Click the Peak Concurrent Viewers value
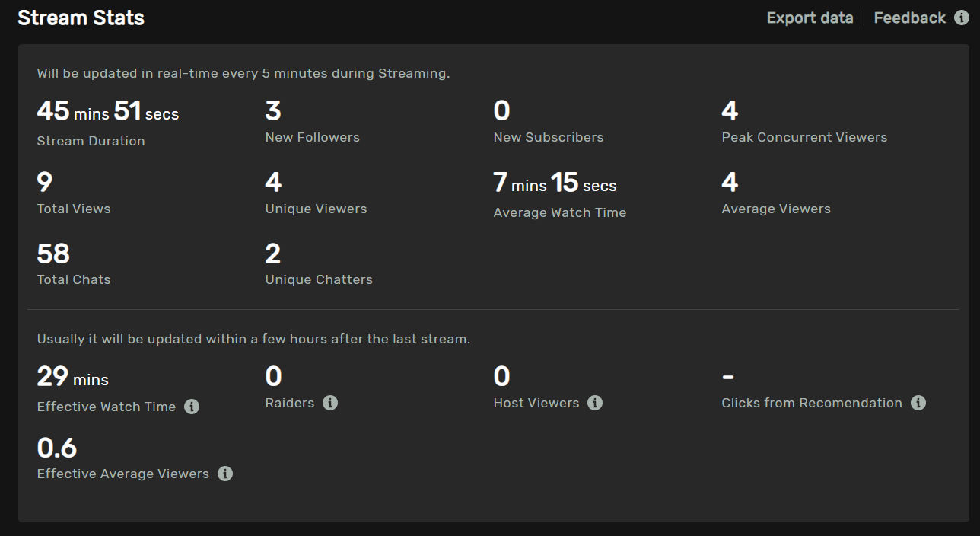The image size is (980, 536). 728,112
